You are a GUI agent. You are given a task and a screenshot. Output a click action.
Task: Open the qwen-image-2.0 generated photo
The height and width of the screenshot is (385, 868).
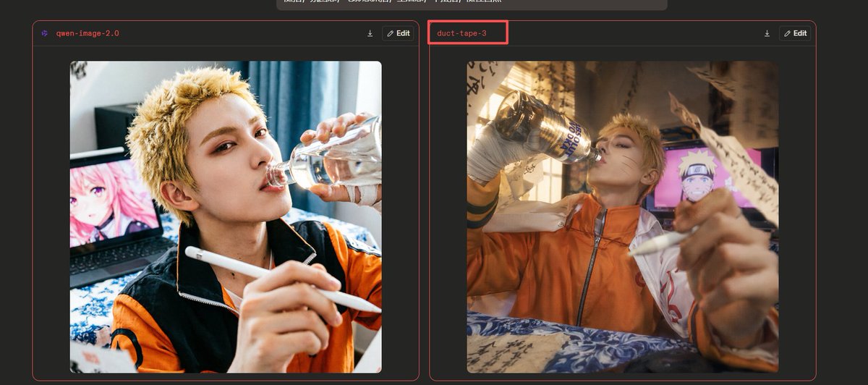[x=226, y=216]
